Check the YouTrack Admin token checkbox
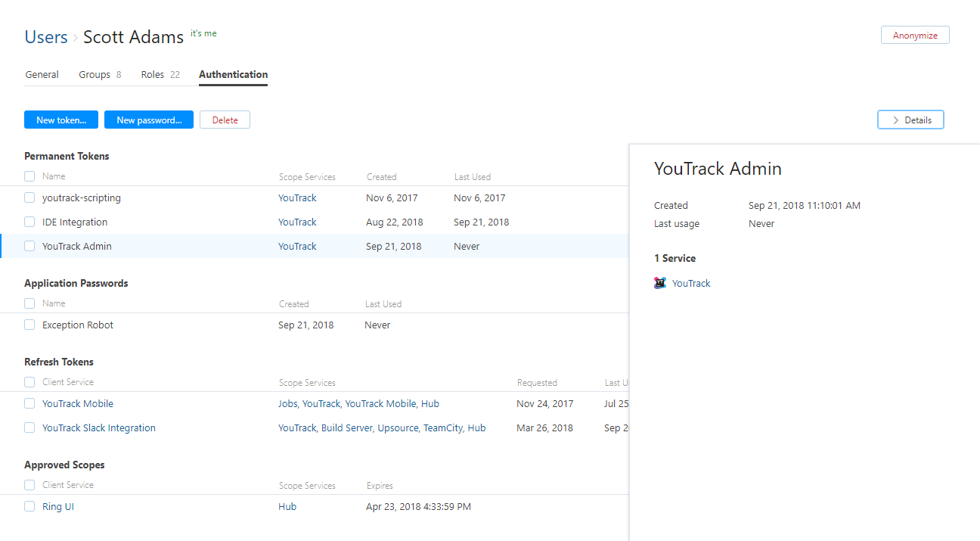 click(29, 246)
